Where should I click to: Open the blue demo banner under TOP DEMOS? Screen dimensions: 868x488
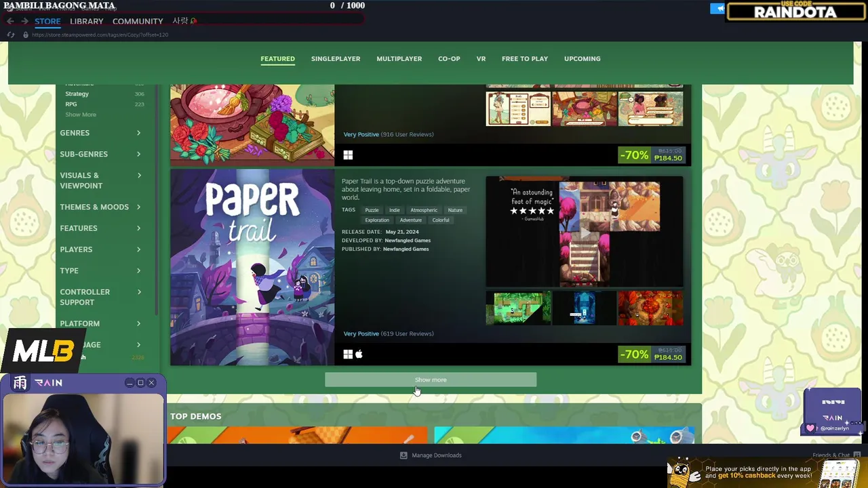click(564, 435)
